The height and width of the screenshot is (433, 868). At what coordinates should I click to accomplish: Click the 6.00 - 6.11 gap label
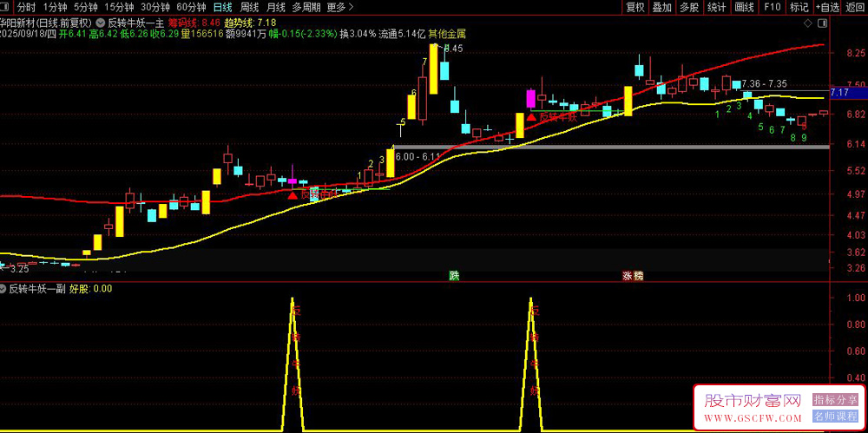(418, 157)
